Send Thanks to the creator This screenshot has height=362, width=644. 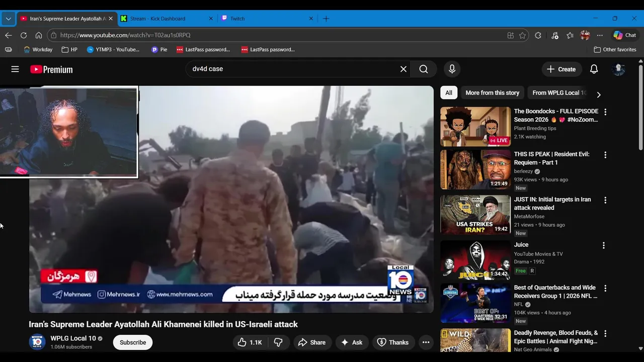pyautogui.click(x=393, y=342)
